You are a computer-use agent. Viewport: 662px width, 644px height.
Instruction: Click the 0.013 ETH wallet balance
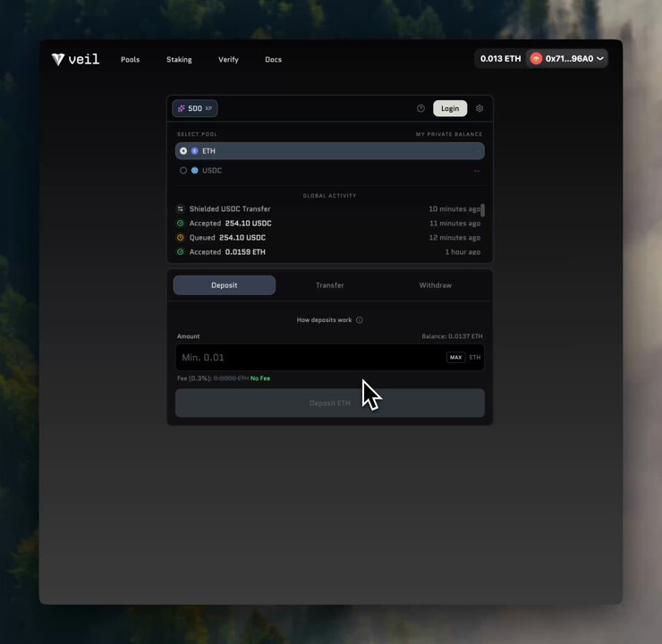[x=500, y=59]
